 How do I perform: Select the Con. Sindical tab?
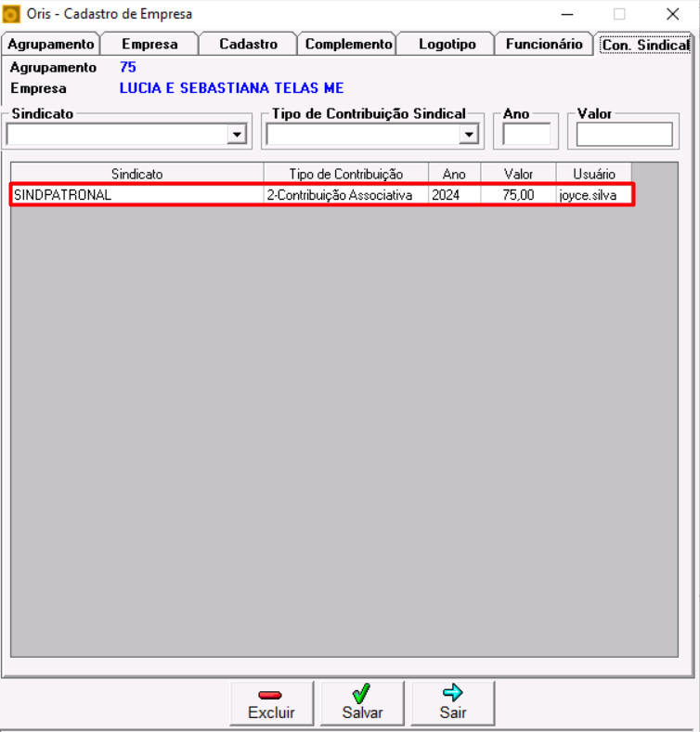click(644, 45)
